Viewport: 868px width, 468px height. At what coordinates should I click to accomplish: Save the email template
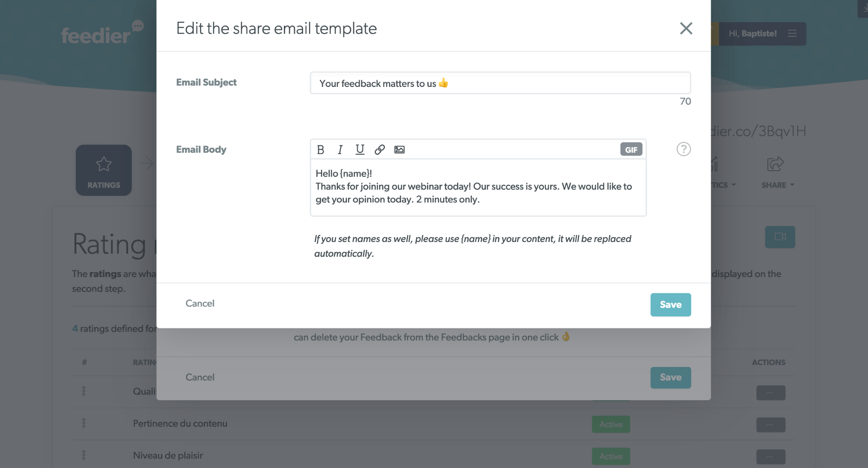[670, 305]
